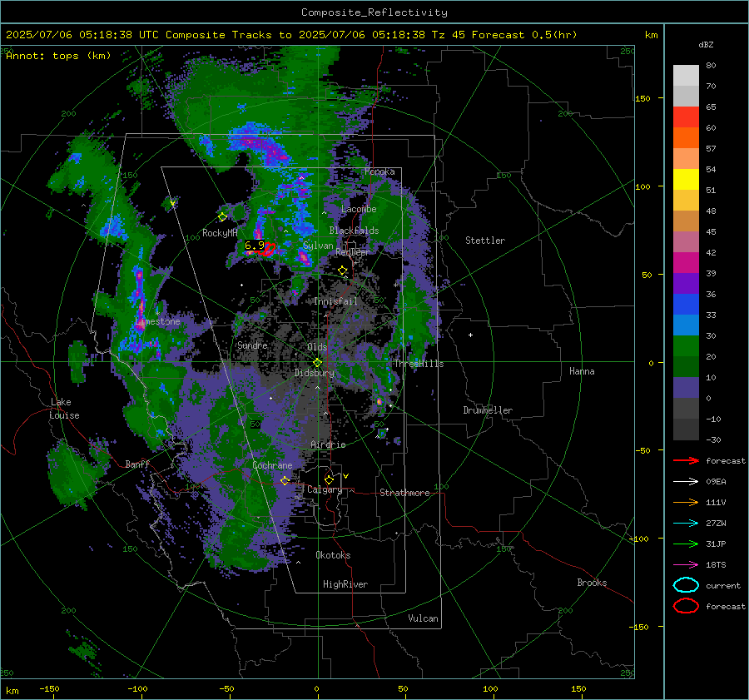Image resolution: width=749 pixels, height=700 pixels.
Task: Click the blue 36 dBZ color swatch
Action: pos(686,304)
